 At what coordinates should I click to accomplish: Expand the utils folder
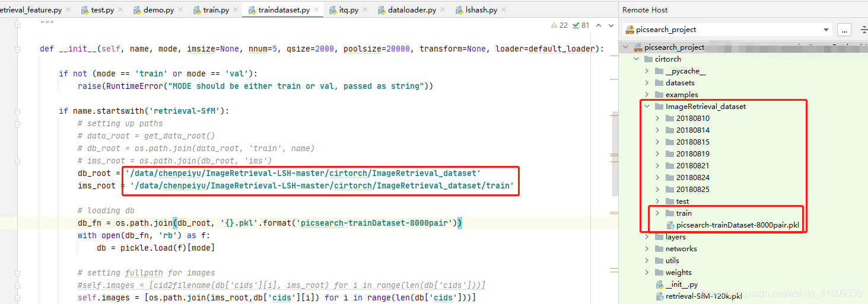(647, 261)
